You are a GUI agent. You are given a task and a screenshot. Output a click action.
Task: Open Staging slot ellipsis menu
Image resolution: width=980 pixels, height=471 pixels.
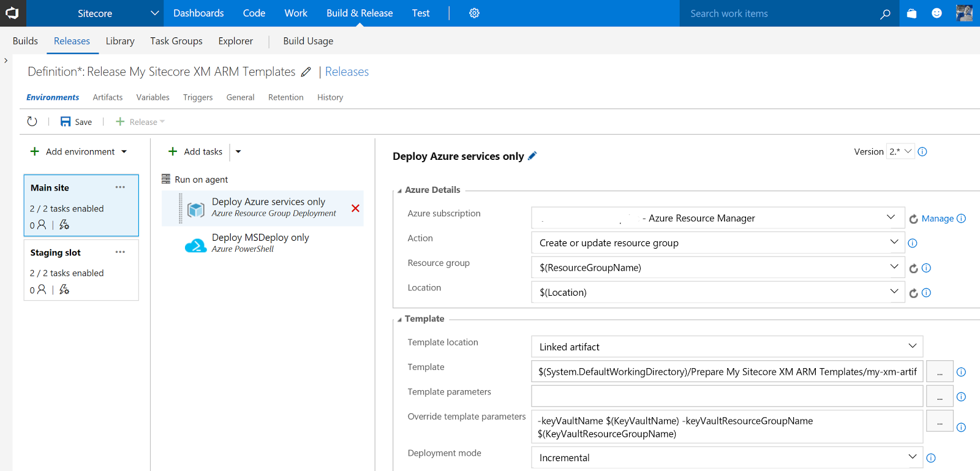coord(120,252)
